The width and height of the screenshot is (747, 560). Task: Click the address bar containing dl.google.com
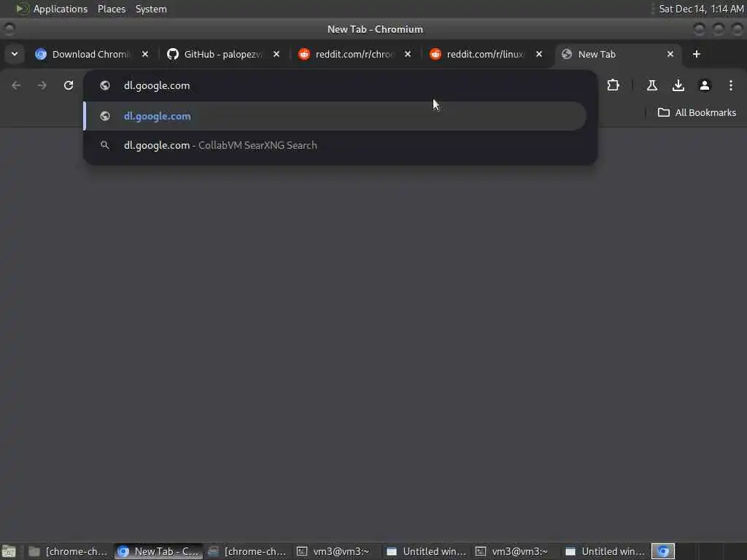pos(340,86)
